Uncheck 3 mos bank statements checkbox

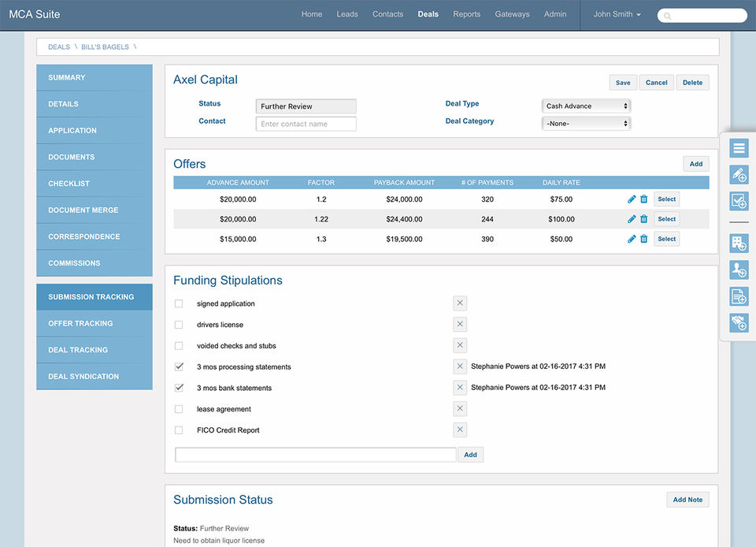179,388
